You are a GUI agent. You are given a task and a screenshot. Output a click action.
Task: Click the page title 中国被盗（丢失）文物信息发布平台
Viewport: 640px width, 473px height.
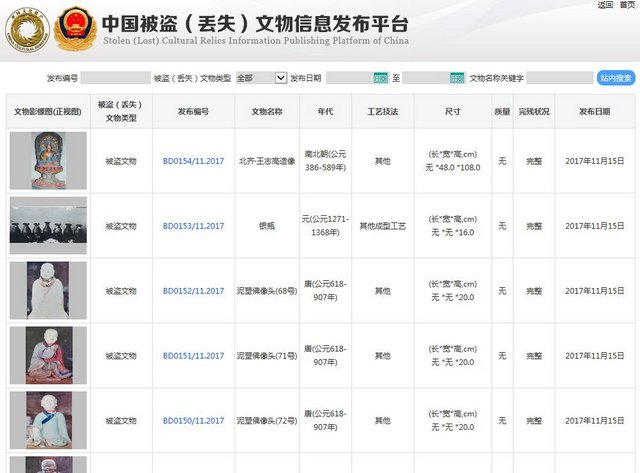[x=255, y=23]
